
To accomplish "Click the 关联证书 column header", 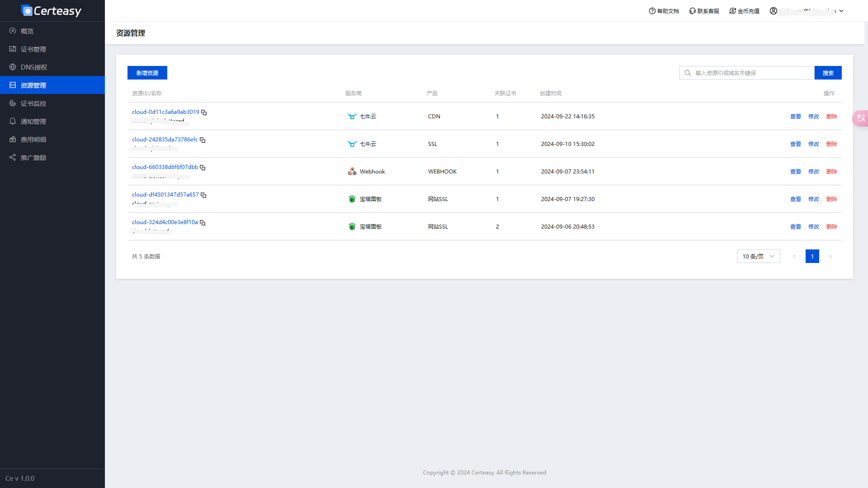I will click(x=505, y=93).
